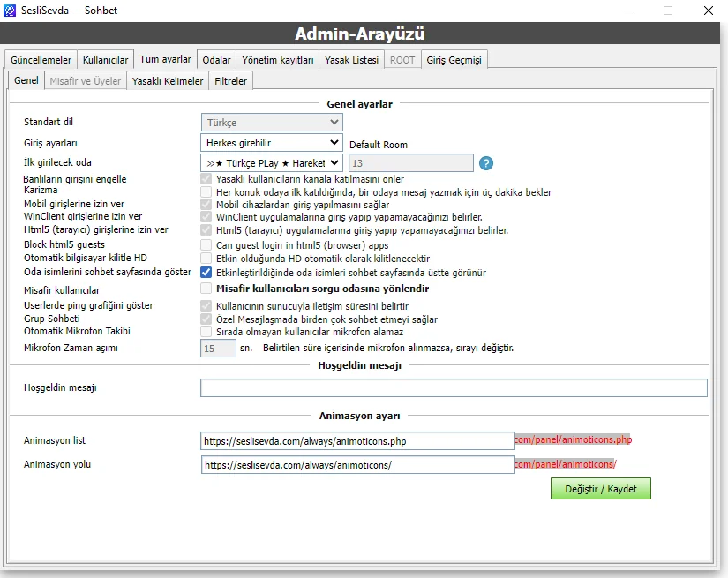The height and width of the screenshot is (578, 728).
Task: Open the Kullanıcılar tab
Action: [105, 60]
